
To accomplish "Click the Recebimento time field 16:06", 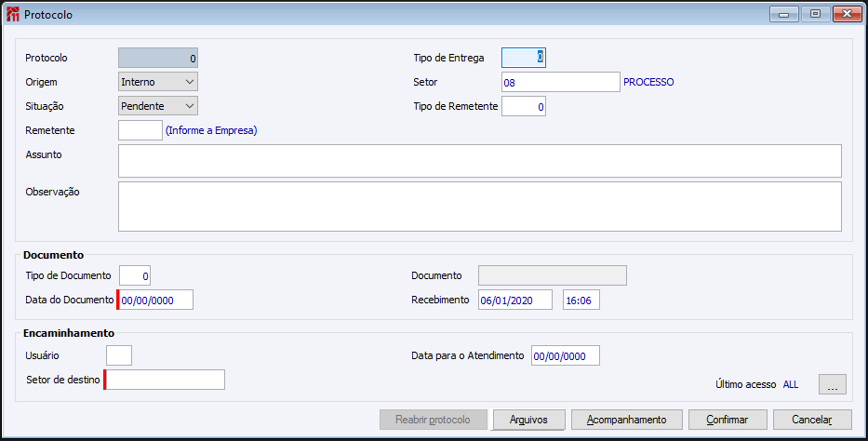I will (x=581, y=300).
